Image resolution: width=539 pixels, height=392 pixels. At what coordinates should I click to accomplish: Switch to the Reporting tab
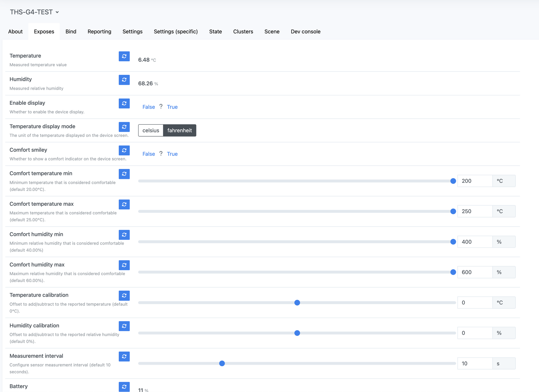[99, 32]
